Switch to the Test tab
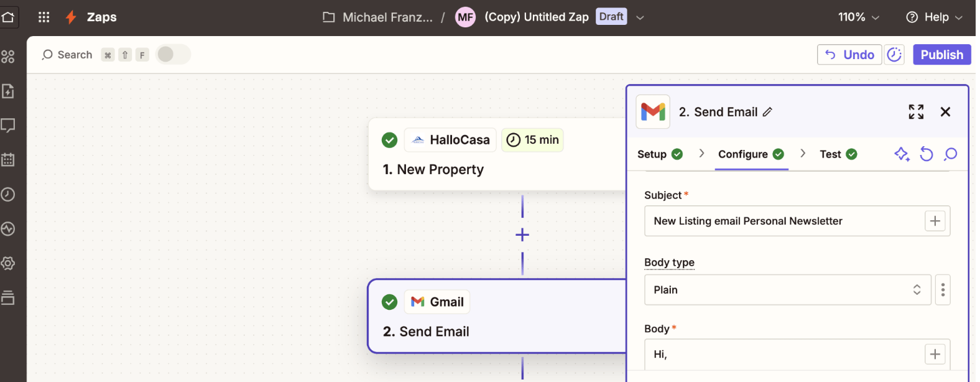This screenshot has width=980, height=382. click(x=838, y=154)
